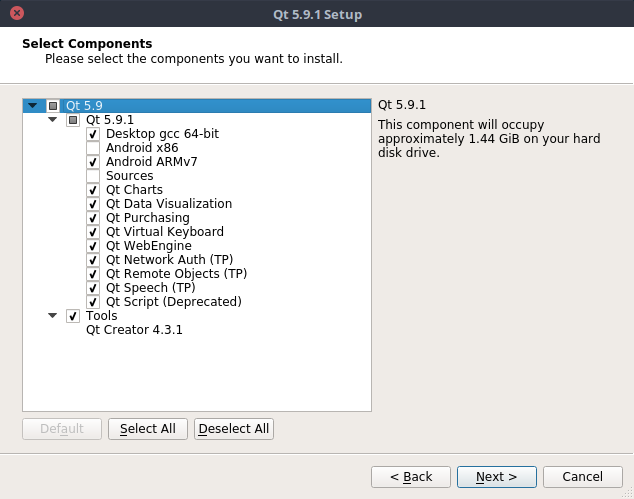Image resolution: width=634 pixels, height=499 pixels.
Task: Uncheck Qt Charts component
Action: [93, 190]
